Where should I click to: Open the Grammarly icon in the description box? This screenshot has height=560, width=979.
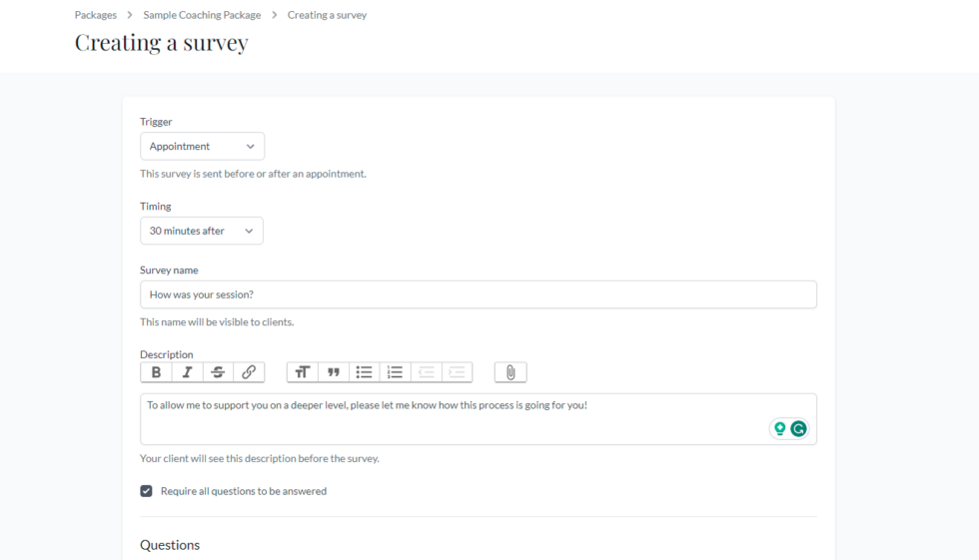point(798,428)
